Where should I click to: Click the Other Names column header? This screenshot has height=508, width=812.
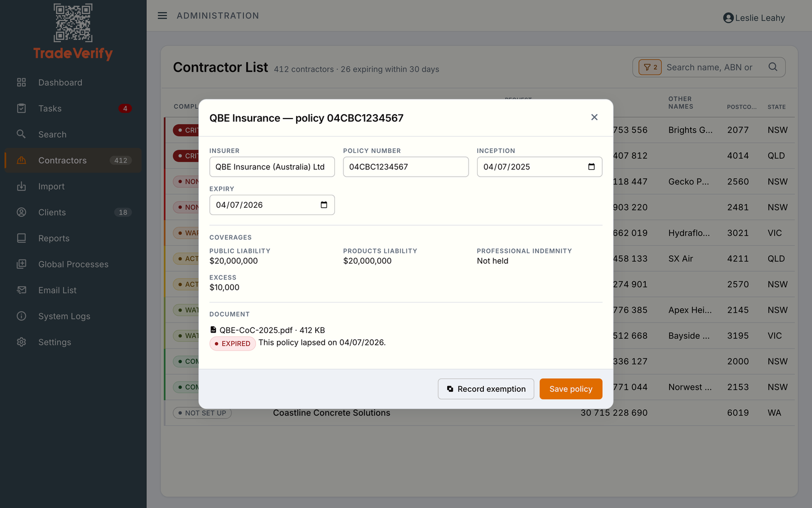[x=681, y=103]
